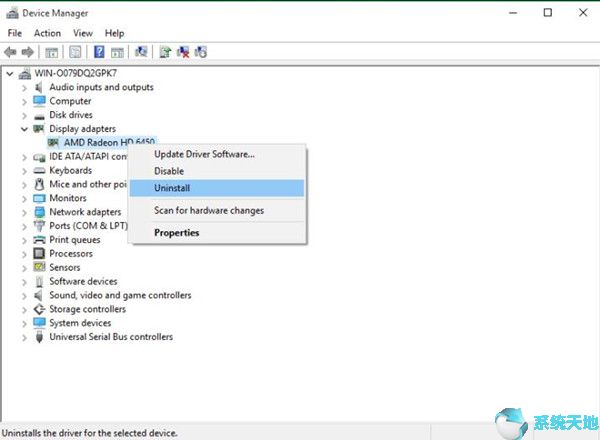
Task: Click the Forward arrow in the toolbar
Action: tap(28, 52)
